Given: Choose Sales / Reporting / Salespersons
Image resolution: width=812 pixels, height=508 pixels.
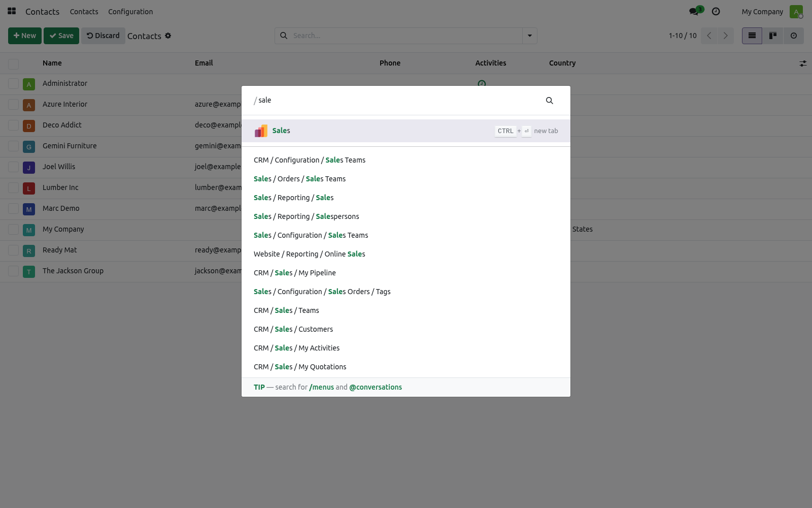Looking at the screenshot, I should pos(406,216).
